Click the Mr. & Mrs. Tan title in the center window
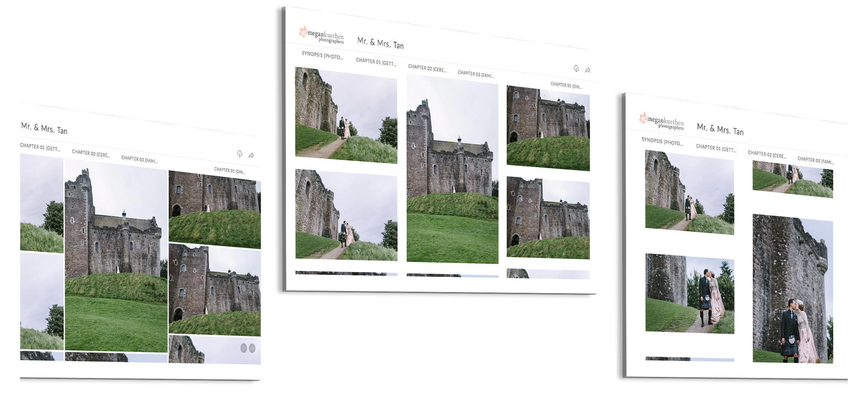The image size is (868, 400). coord(380,43)
